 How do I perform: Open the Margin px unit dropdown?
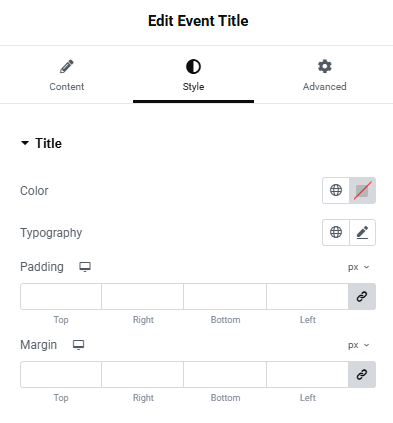click(359, 345)
